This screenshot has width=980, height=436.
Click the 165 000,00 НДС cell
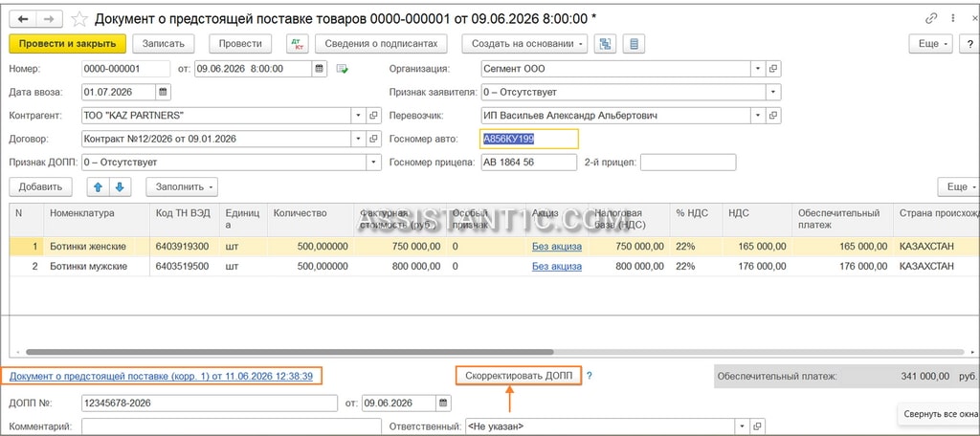(x=757, y=246)
